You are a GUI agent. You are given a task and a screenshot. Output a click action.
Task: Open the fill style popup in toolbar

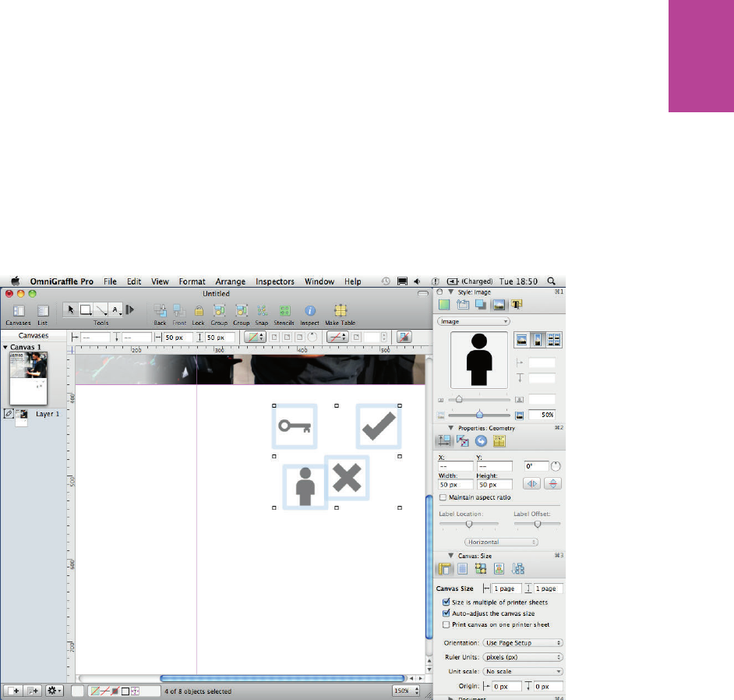coord(255,337)
